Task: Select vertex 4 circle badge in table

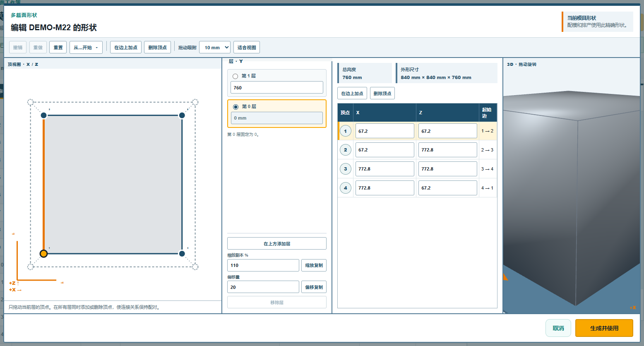Action: [x=346, y=188]
